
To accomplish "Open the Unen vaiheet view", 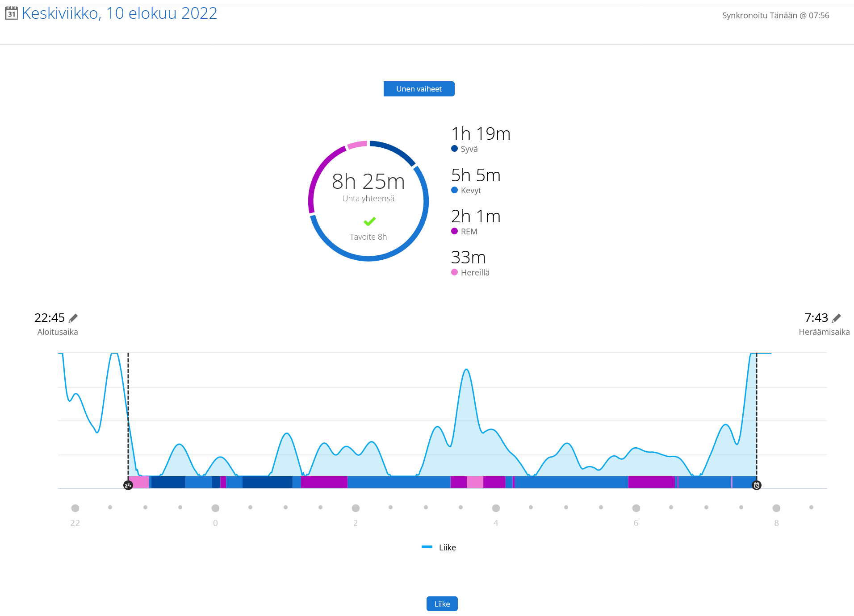I will click(x=419, y=89).
